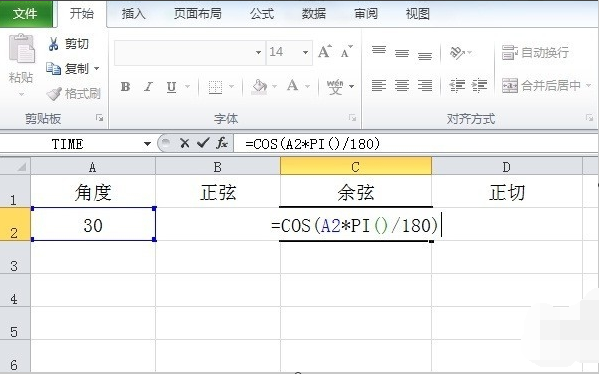This screenshot has width=599, height=374.
Task: Select cell B1 labeled 正弦
Action: point(218,192)
